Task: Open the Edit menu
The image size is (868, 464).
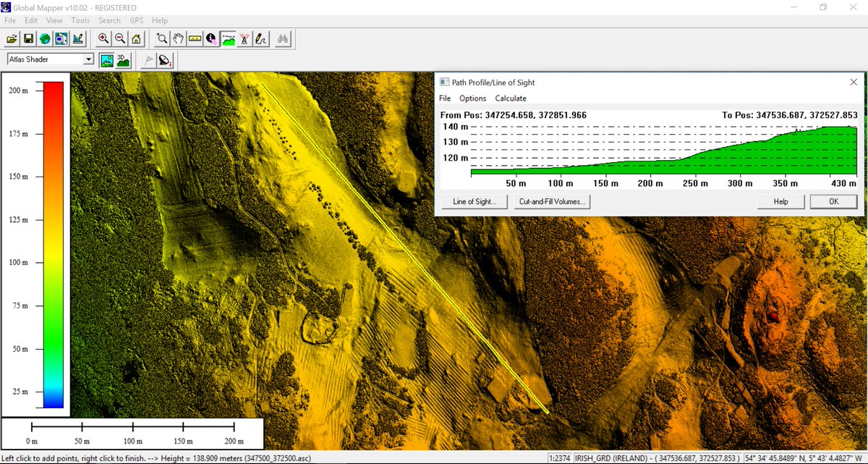Action: [31, 21]
